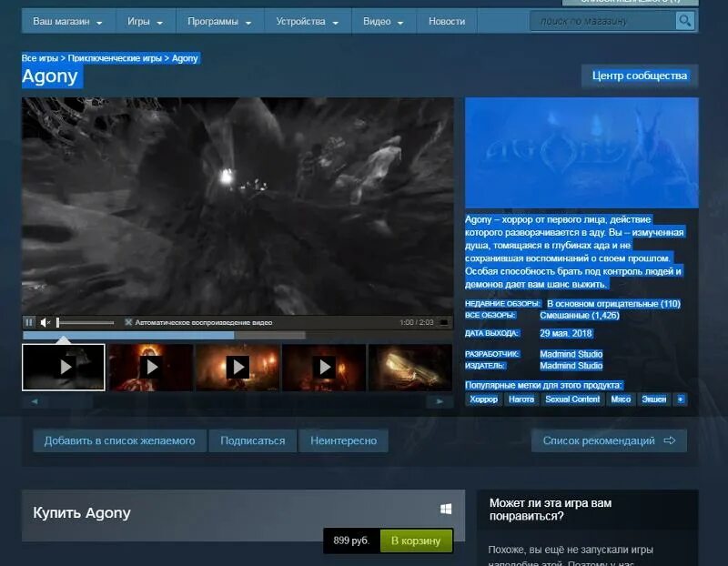Add Agony to cart В корзину
Image resolution: width=728 pixels, height=566 pixels.
[416, 541]
